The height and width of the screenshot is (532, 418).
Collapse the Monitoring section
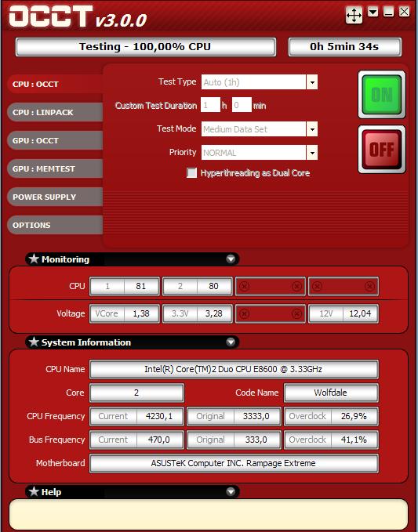[231, 259]
